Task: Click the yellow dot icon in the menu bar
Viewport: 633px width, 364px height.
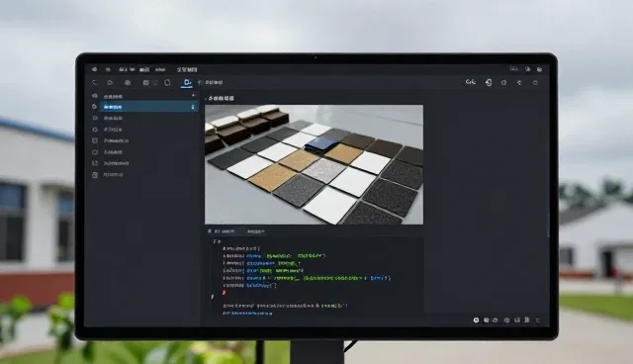Action: tap(108, 69)
